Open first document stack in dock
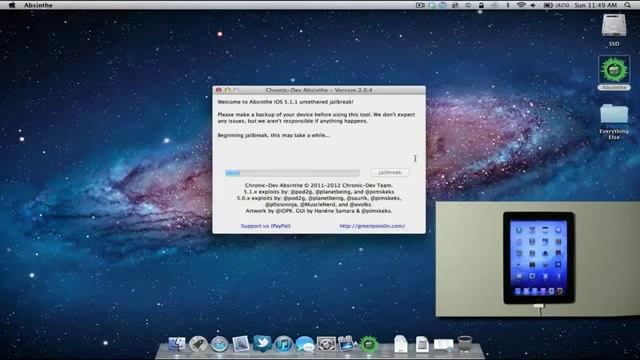640x360 pixels. 401,344
